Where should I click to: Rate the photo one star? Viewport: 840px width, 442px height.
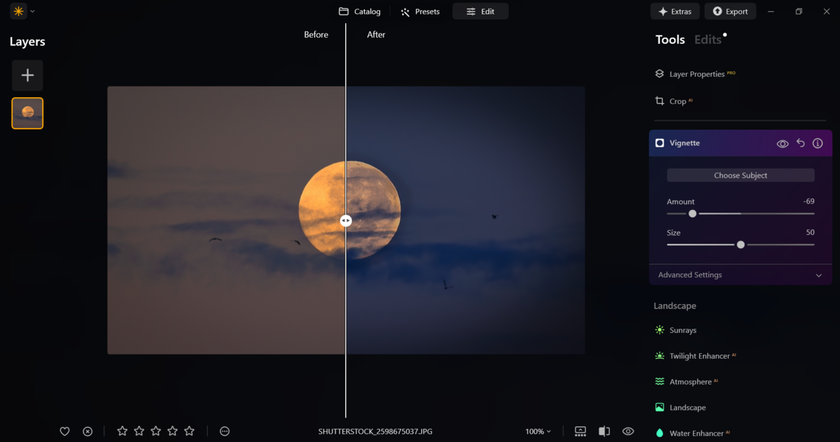122,431
